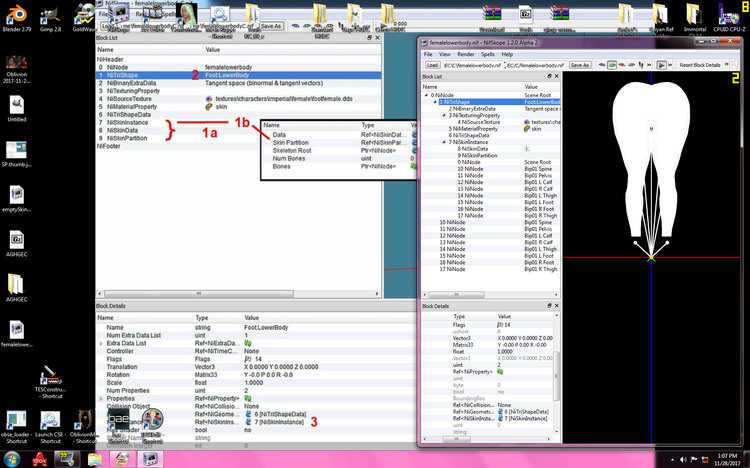Open Spells menu in front NifSkope window
750x468 pixels.
pyautogui.click(x=487, y=54)
